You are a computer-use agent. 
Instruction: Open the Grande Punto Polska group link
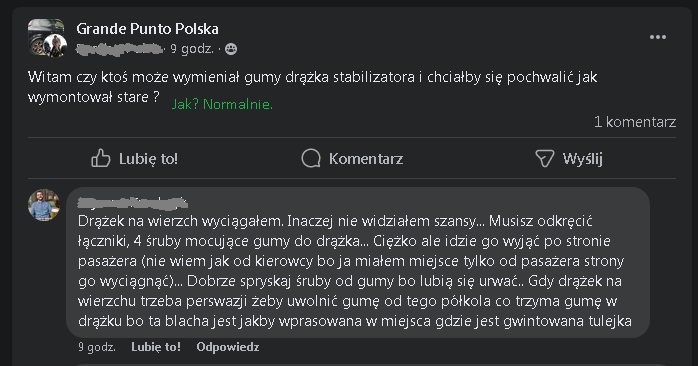[147, 29]
